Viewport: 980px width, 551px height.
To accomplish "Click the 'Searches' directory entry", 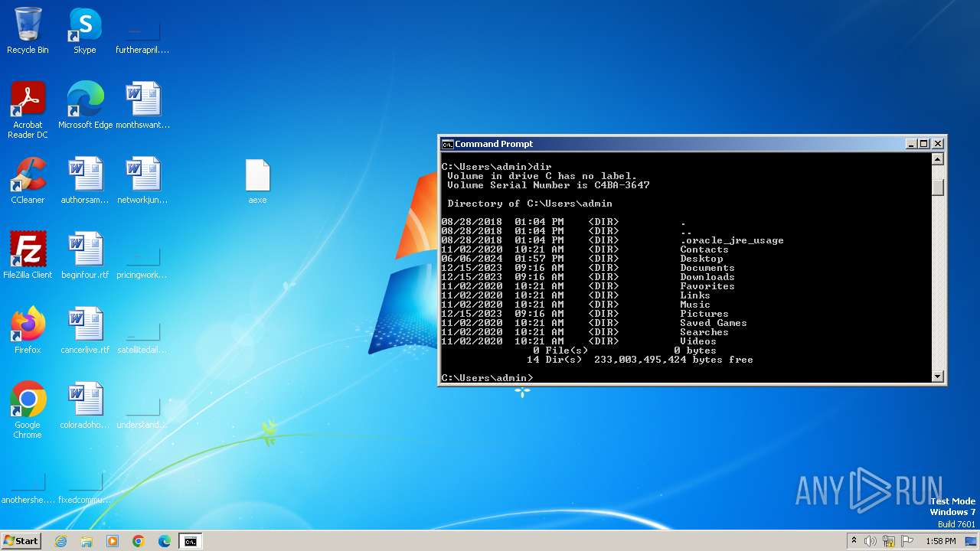I will [704, 332].
